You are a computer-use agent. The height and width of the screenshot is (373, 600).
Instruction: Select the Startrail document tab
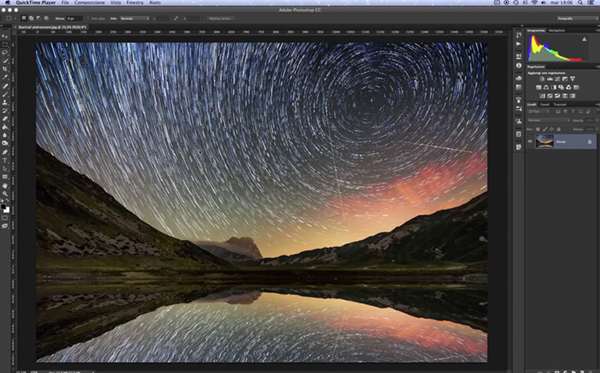pos(52,27)
